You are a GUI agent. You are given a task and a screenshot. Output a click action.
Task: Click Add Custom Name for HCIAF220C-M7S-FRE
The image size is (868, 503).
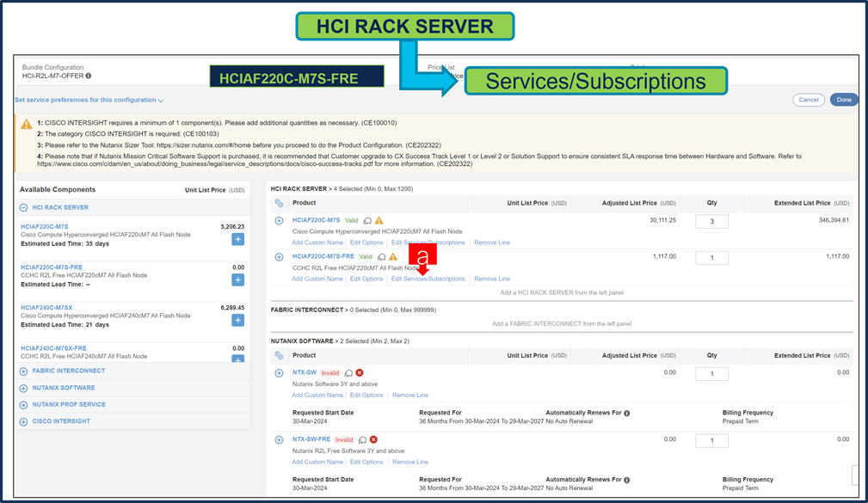pyautogui.click(x=317, y=279)
